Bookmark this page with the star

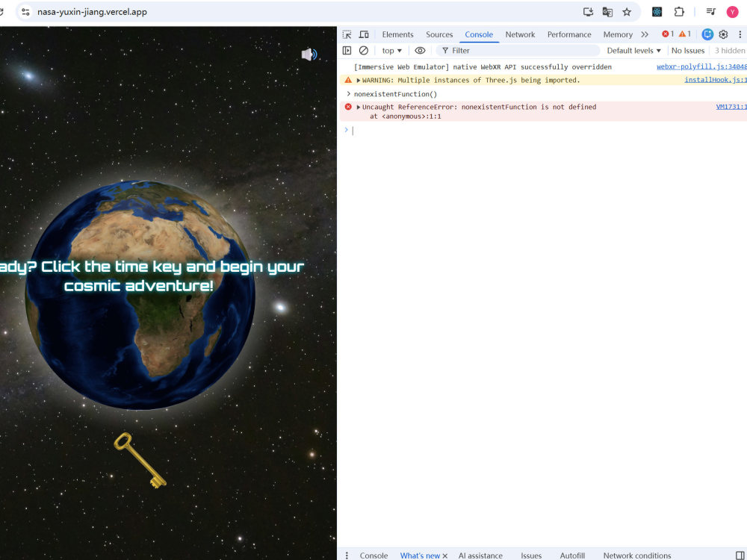tap(627, 12)
